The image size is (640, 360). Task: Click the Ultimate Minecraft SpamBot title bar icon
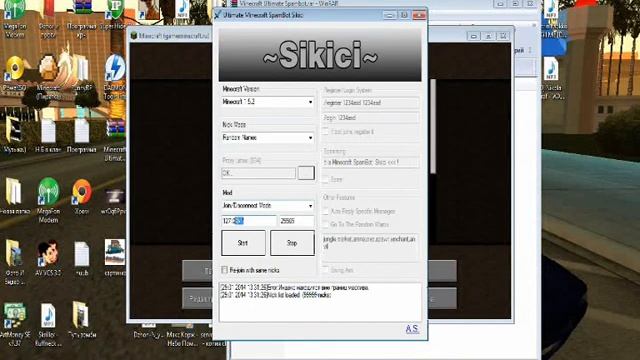pos(218,15)
